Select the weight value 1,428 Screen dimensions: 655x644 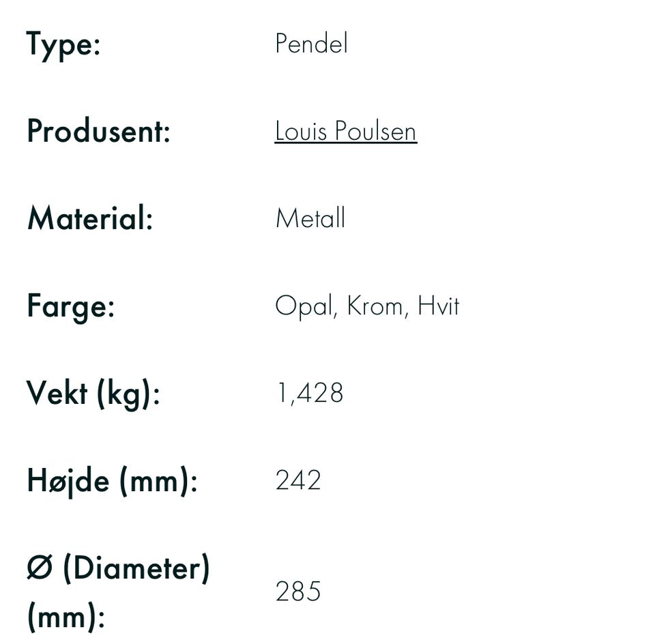click(310, 393)
